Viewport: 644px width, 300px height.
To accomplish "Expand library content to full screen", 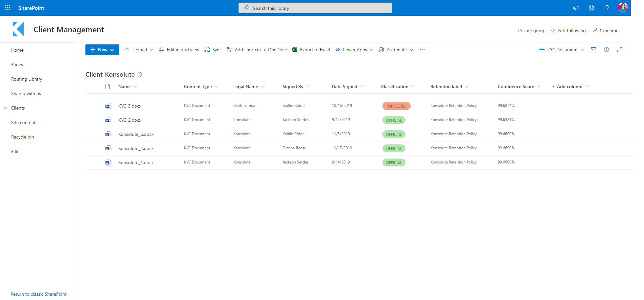I will tap(620, 50).
